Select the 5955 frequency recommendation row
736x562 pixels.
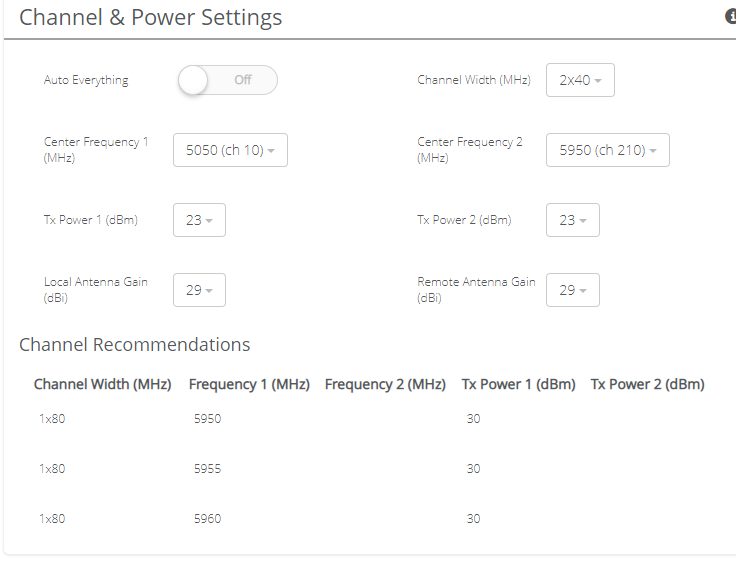click(x=207, y=469)
